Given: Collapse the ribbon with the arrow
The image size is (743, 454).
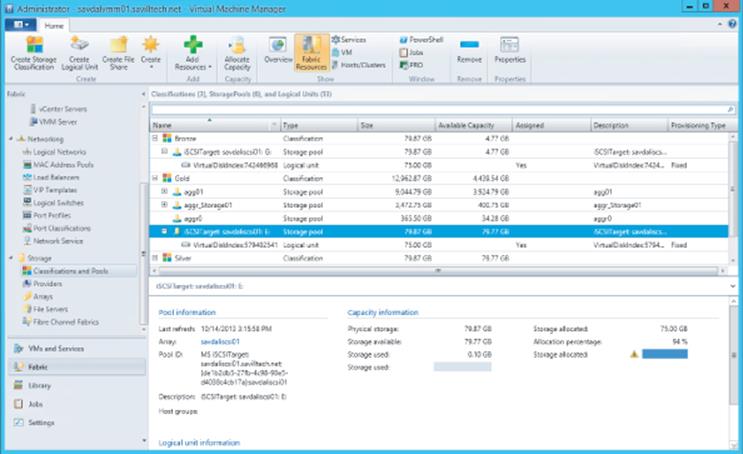Looking at the screenshot, I should click(x=720, y=24).
